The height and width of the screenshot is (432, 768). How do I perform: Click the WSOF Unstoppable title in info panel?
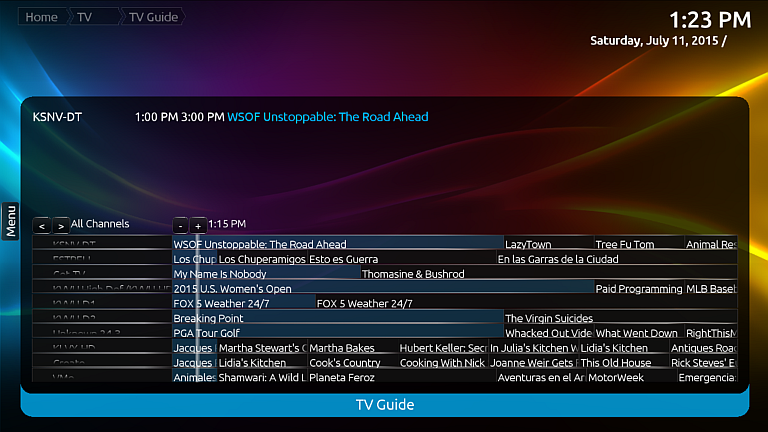(x=328, y=117)
